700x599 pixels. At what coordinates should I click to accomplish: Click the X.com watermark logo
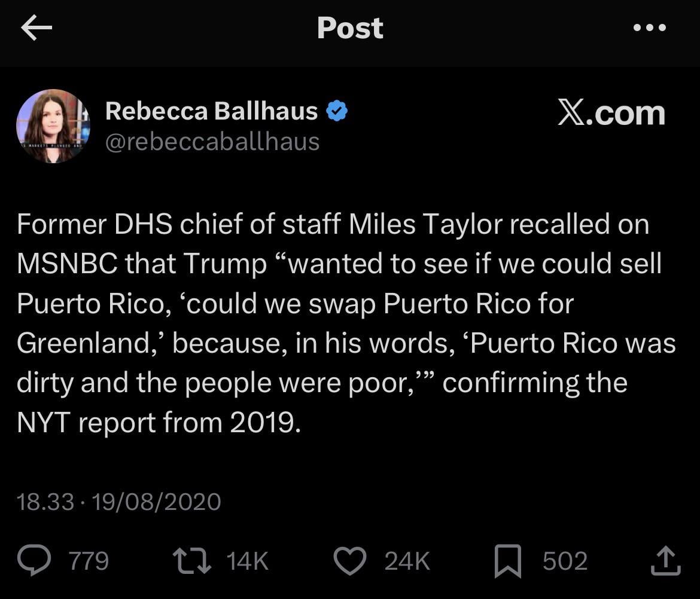[x=611, y=112]
